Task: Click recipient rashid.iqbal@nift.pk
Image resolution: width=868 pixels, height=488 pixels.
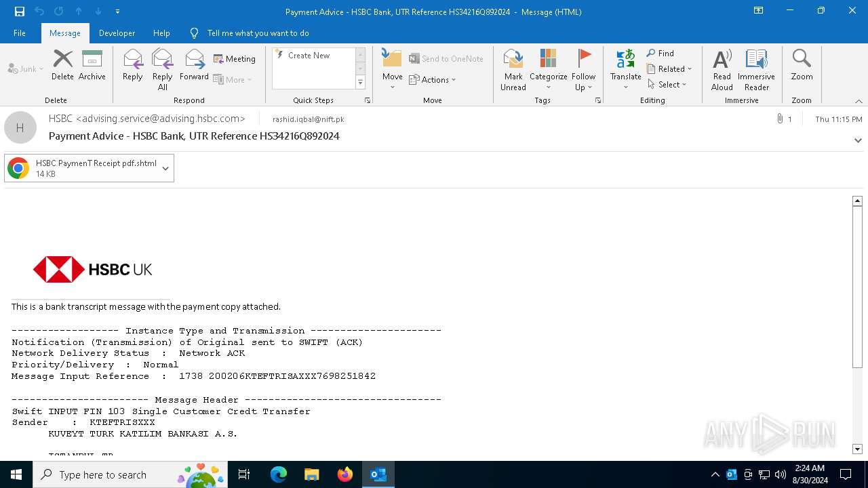Action: click(x=308, y=119)
